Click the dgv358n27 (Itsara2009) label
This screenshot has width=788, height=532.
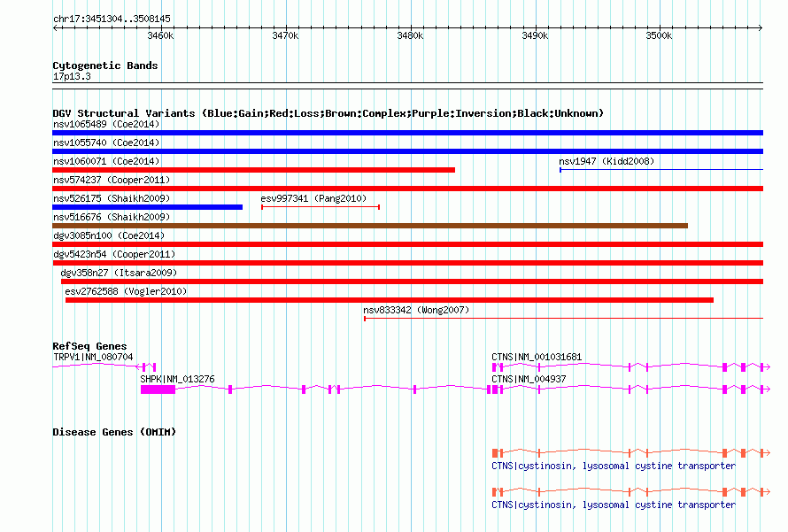click(x=119, y=273)
